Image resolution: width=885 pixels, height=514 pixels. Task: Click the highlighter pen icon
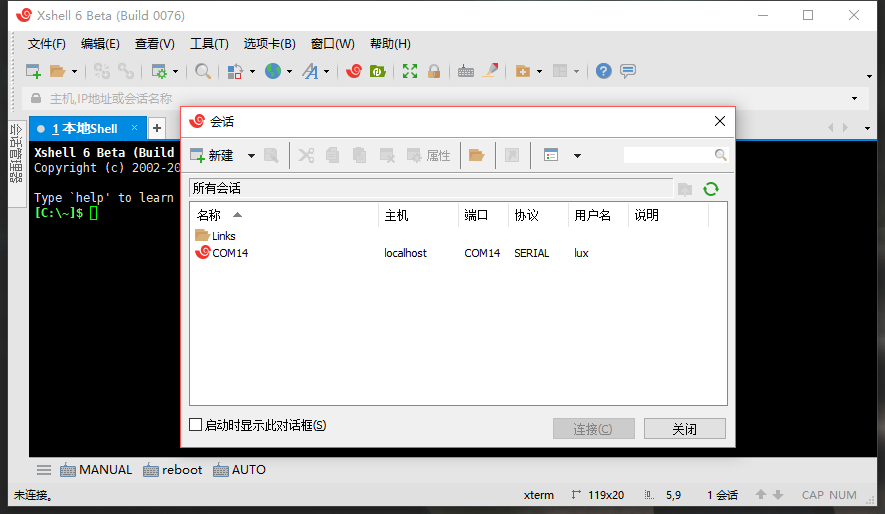tap(491, 71)
